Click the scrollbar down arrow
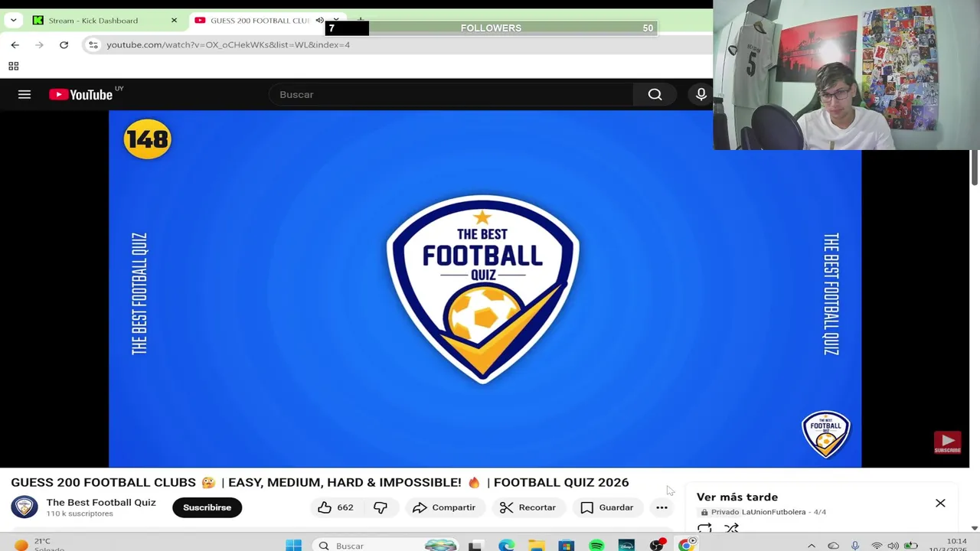980x551 pixels. point(975,527)
